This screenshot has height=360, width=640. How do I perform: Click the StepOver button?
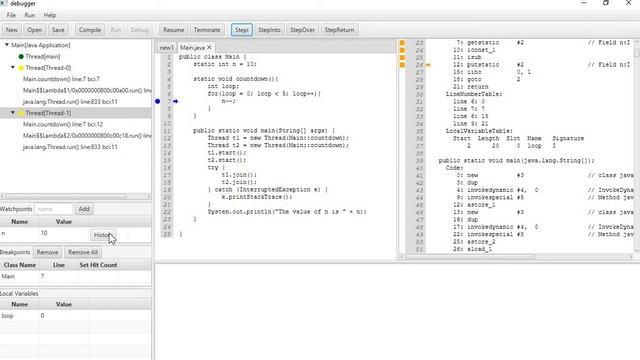[x=302, y=30]
